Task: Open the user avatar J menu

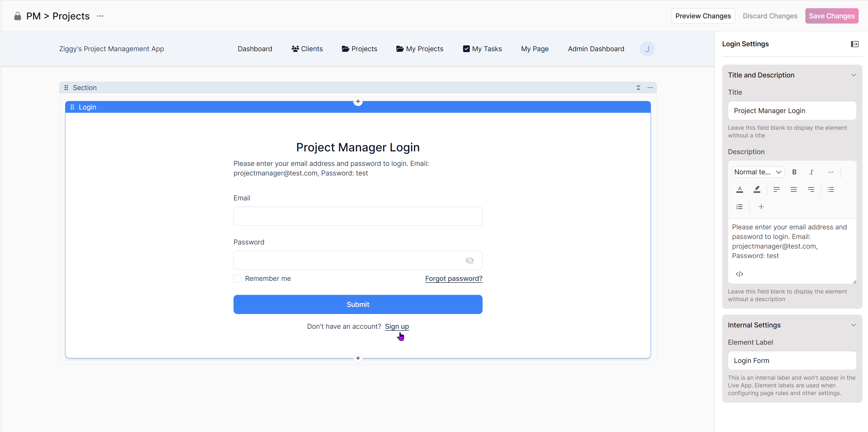Action: point(647,49)
